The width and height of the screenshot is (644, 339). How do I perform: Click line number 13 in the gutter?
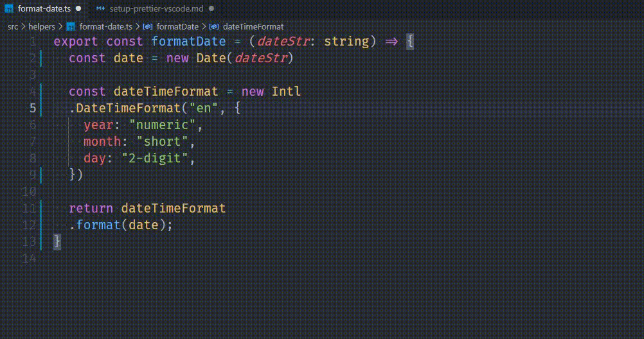click(29, 241)
